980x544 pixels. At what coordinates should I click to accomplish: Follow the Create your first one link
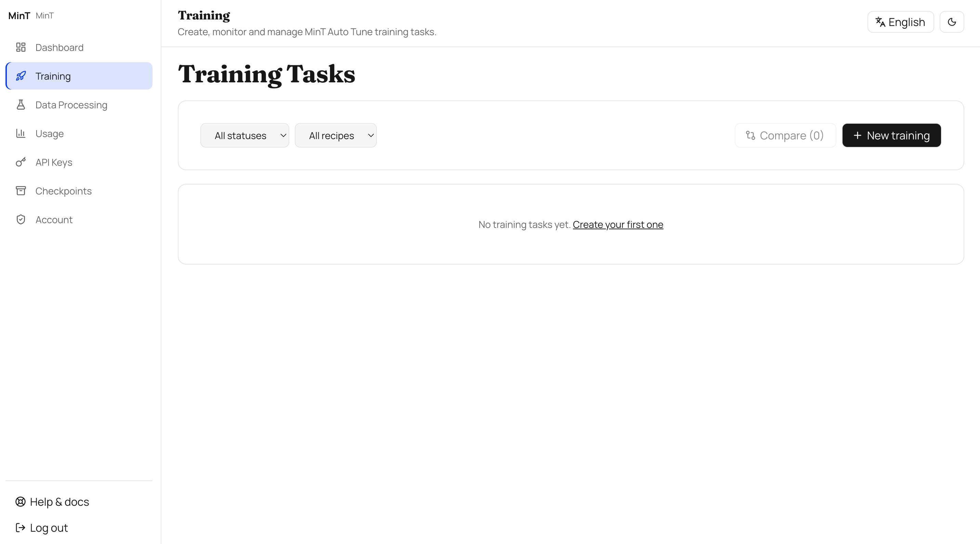click(618, 224)
